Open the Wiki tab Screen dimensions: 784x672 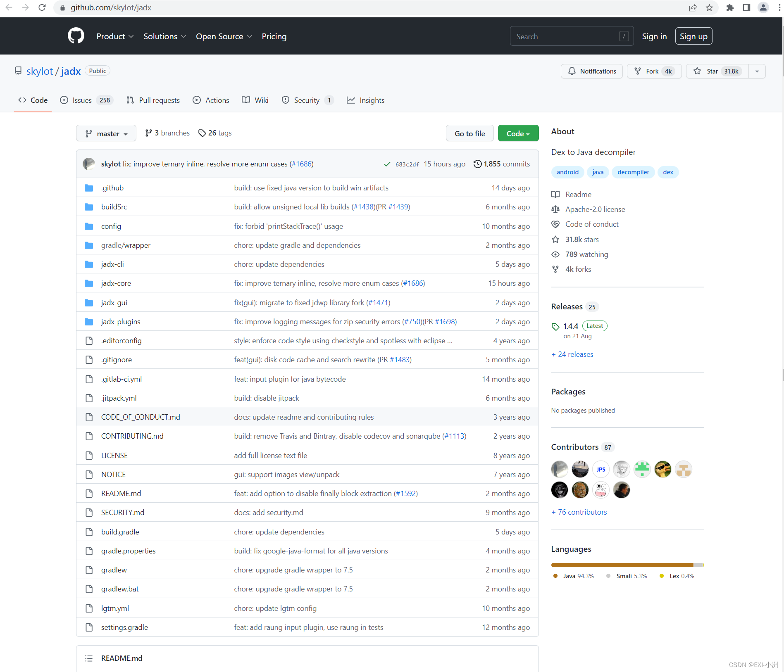point(255,100)
